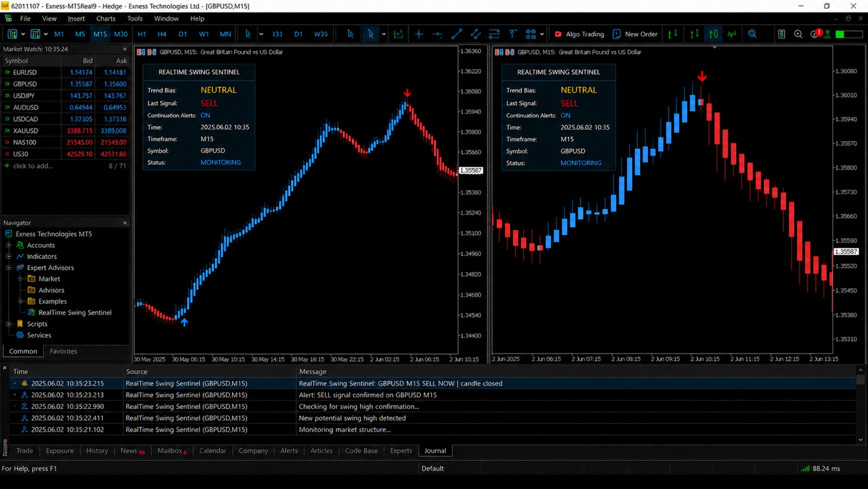868x489 pixels.
Task: Collapse the Indicators tree node
Action: (x=9, y=257)
